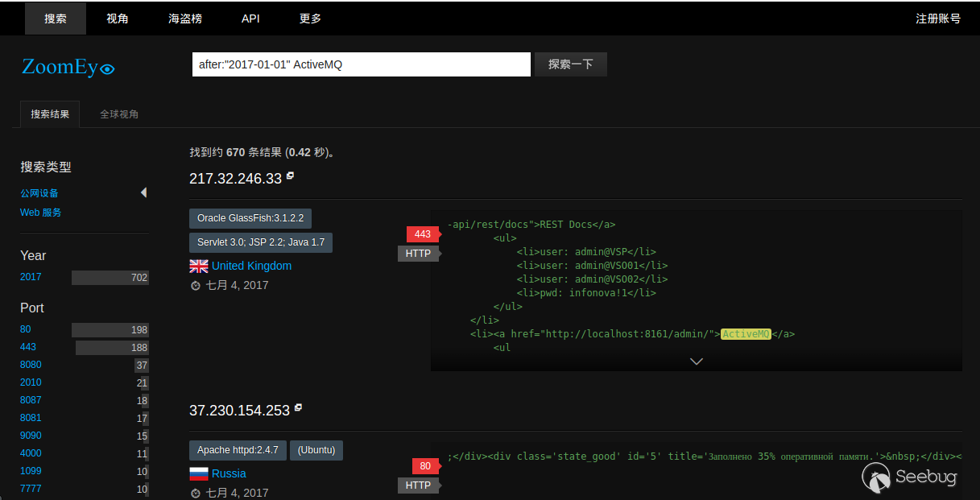Click the Apache httpd:2.4.7 tag
Viewport: 980px width, 500px height.
(238, 450)
